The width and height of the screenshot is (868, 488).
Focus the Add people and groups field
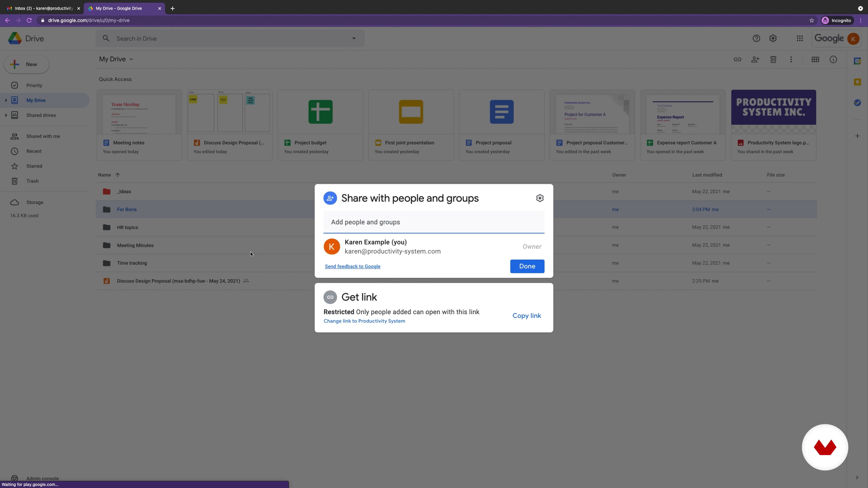tap(433, 222)
